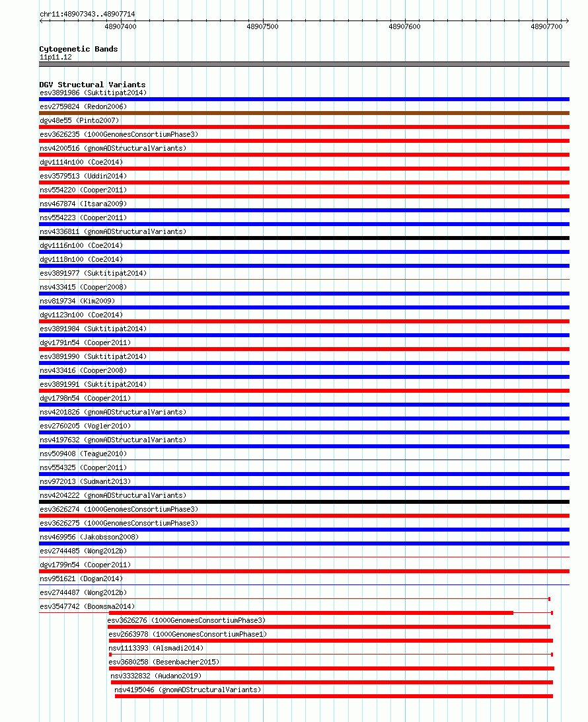
Task: Click nsv554325 (Cooper2011) label
Action: pyautogui.click(x=83, y=467)
